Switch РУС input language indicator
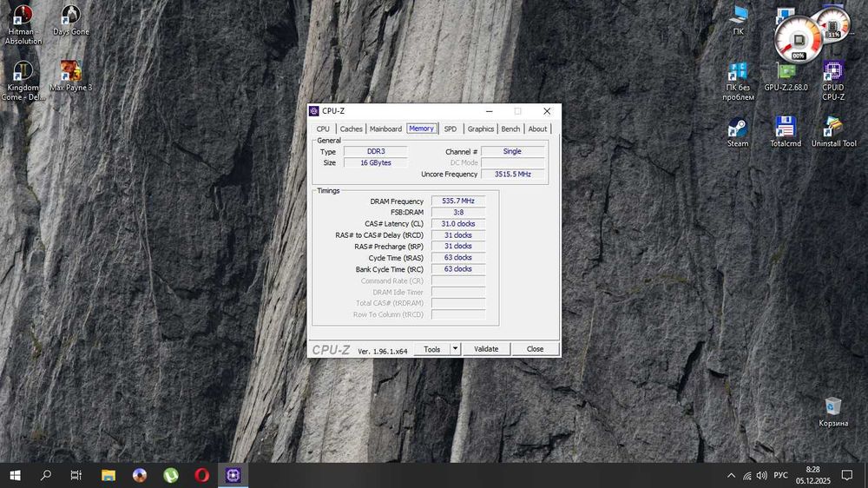868x488 pixels. pos(780,475)
